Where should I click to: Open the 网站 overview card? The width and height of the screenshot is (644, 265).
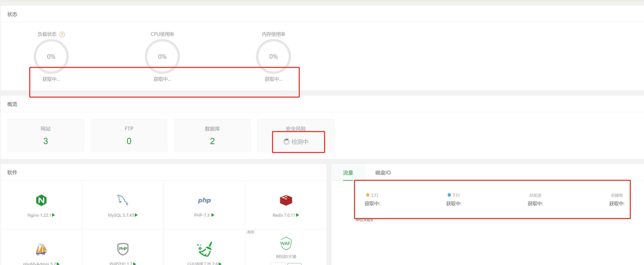tap(46, 136)
